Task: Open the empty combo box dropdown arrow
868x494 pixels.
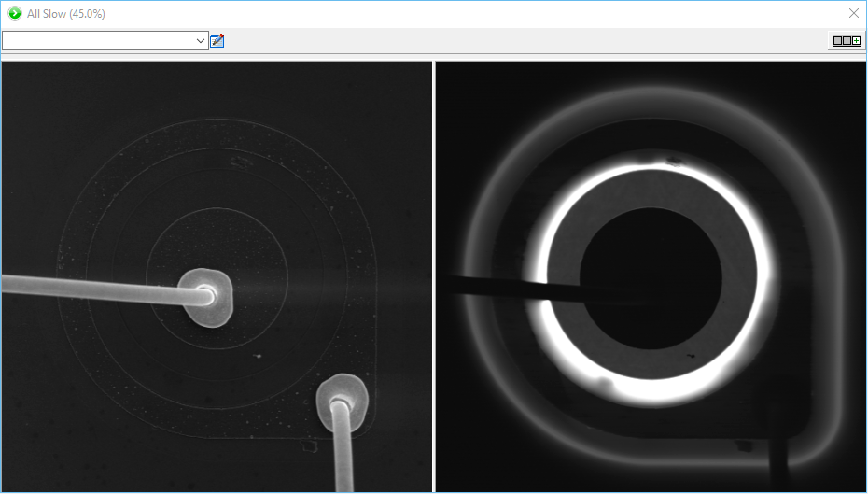Action: (x=201, y=40)
